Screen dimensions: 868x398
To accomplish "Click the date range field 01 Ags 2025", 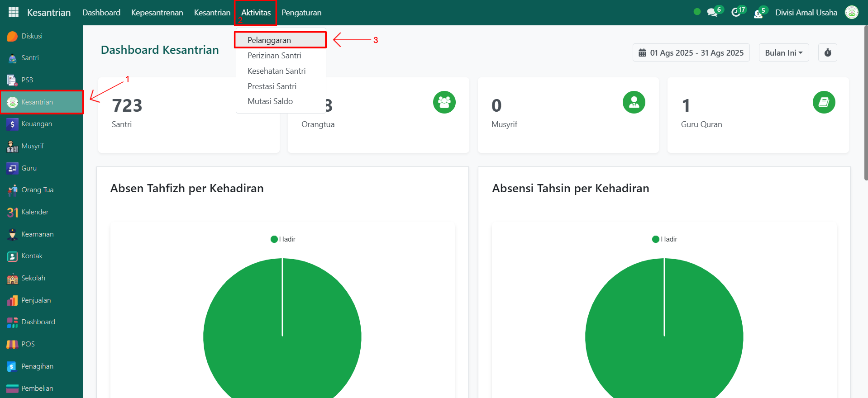I will coord(691,52).
